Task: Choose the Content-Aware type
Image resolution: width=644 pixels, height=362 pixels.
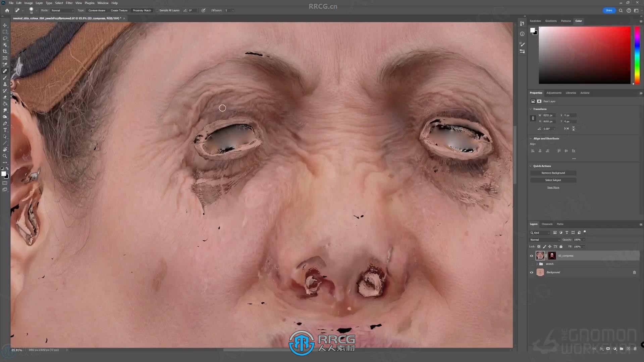Action: 97,10
